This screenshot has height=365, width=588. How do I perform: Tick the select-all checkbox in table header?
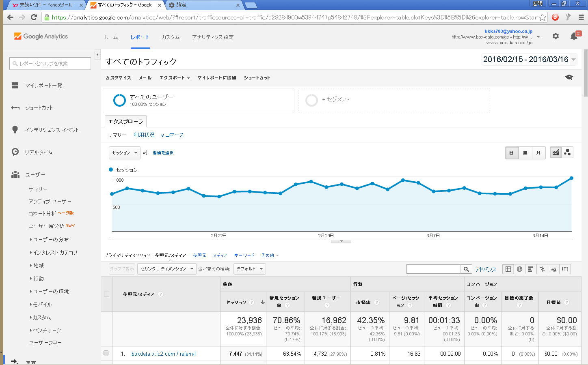(x=106, y=294)
